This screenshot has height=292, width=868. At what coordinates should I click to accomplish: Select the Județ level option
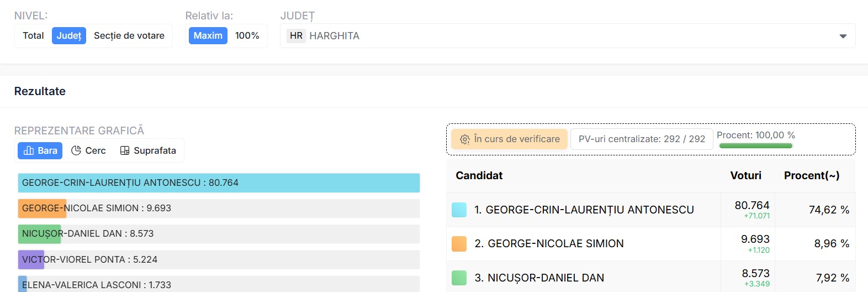click(69, 35)
